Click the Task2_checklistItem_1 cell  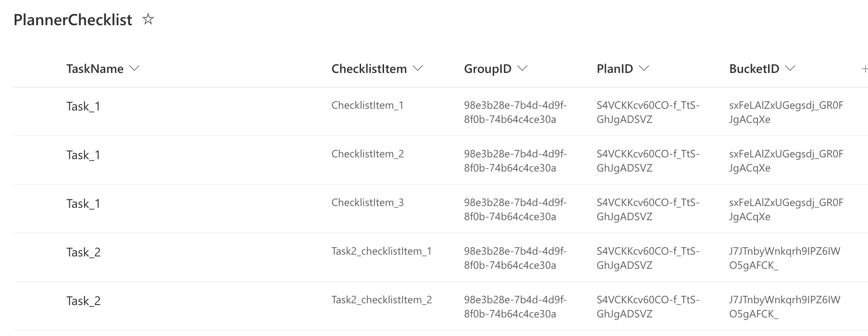[382, 251]
